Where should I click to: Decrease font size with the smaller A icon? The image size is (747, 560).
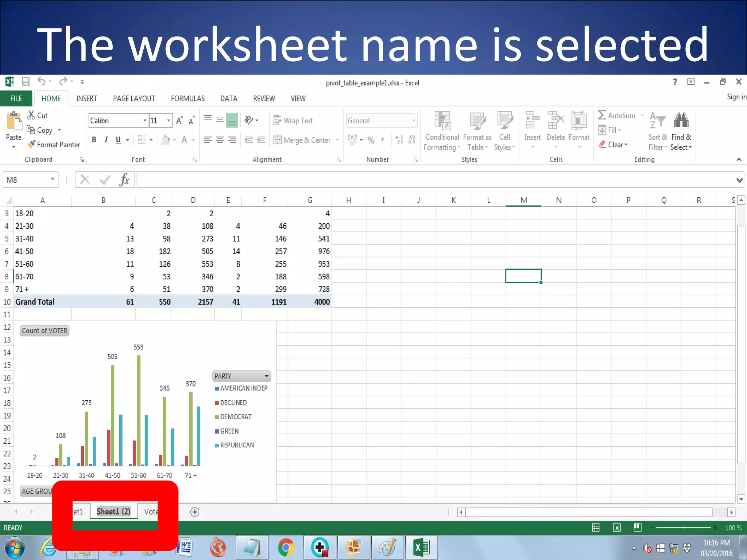pos(191,121)
